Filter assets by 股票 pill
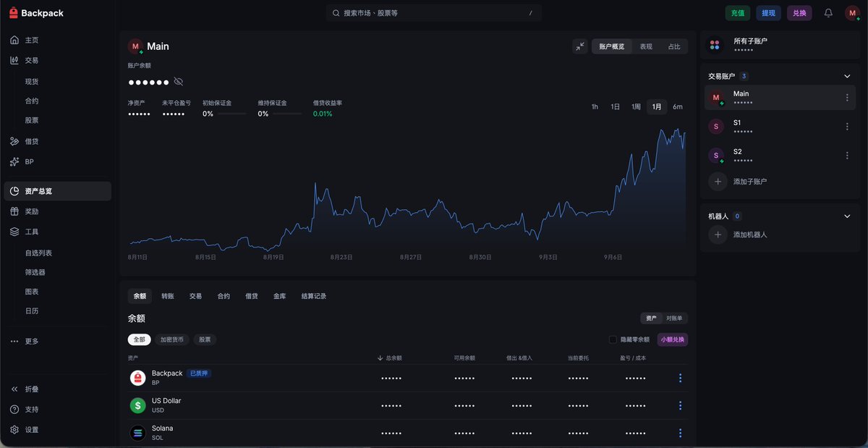This screenshot has width=868, height=448. pyautogui.click(x=205, y=339)
